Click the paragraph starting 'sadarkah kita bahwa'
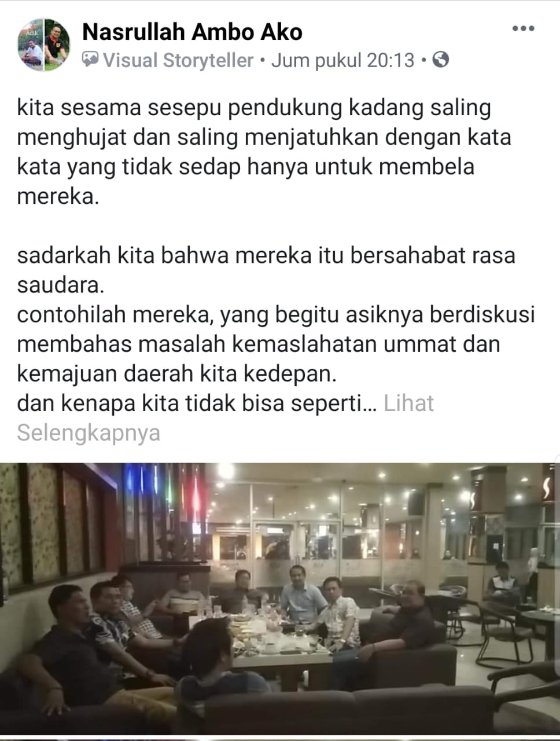560x741 pixels. coord(266,270)
